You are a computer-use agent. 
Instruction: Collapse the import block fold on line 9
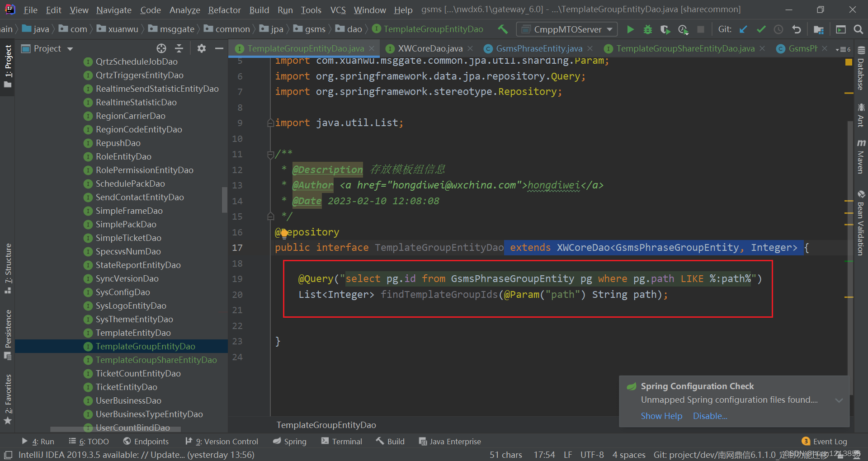click(x=270, y=123)
